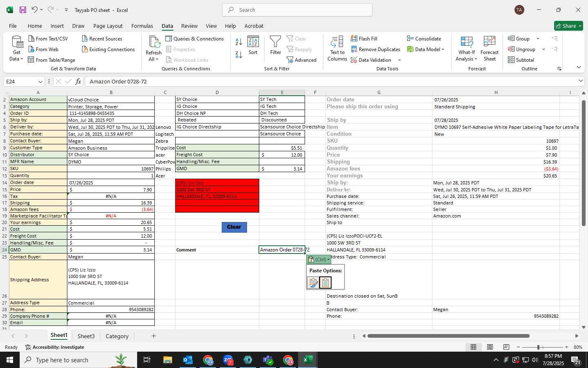Image resolution: width=588 pixels, height=368 pixels.
Task: Open the Category worksheet tab
Action: [117, 336]
